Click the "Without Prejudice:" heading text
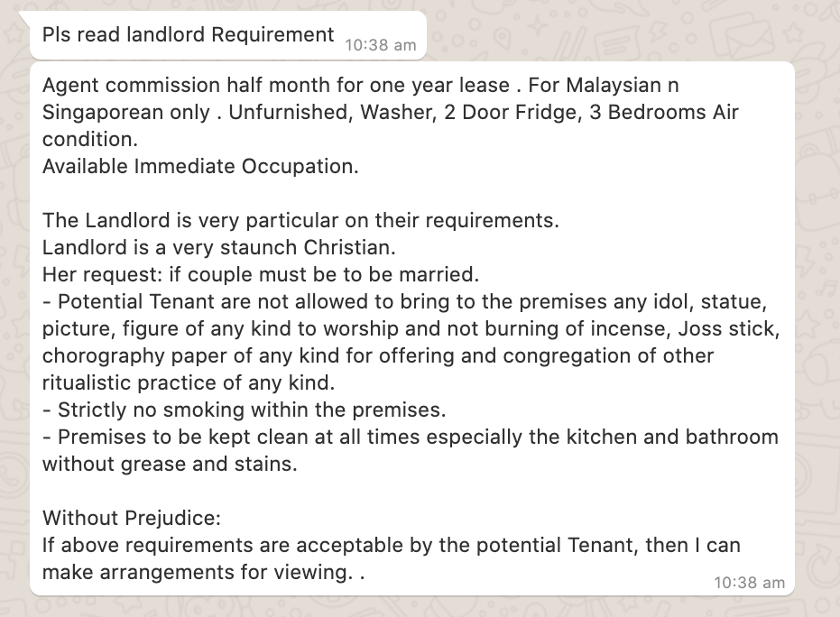840x617 pixels. [131, 518]
